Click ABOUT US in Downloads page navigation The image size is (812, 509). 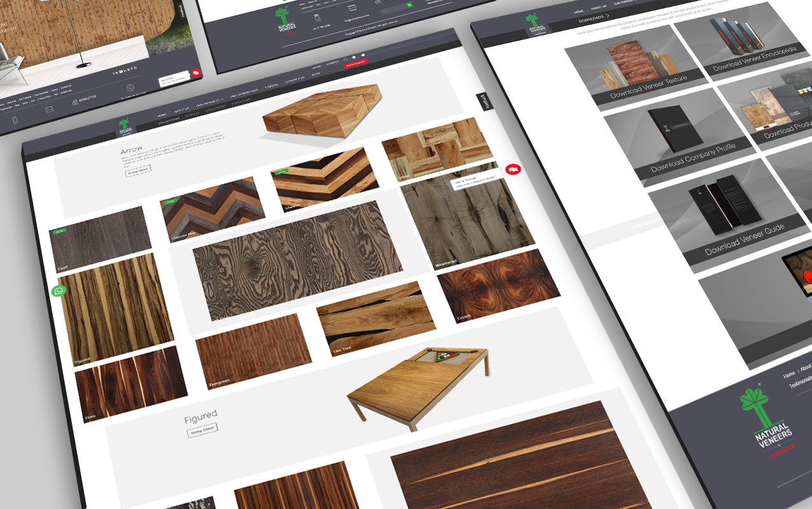pos(598,8)
